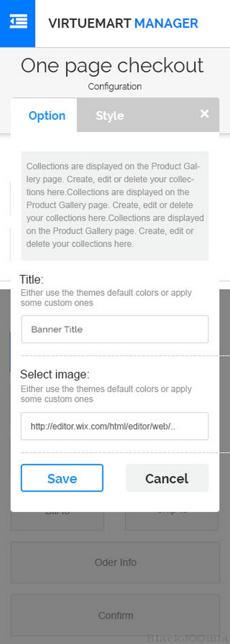230x644 pixels.
Task: Click the One page checkout heading
Action: tap(112, 65)
